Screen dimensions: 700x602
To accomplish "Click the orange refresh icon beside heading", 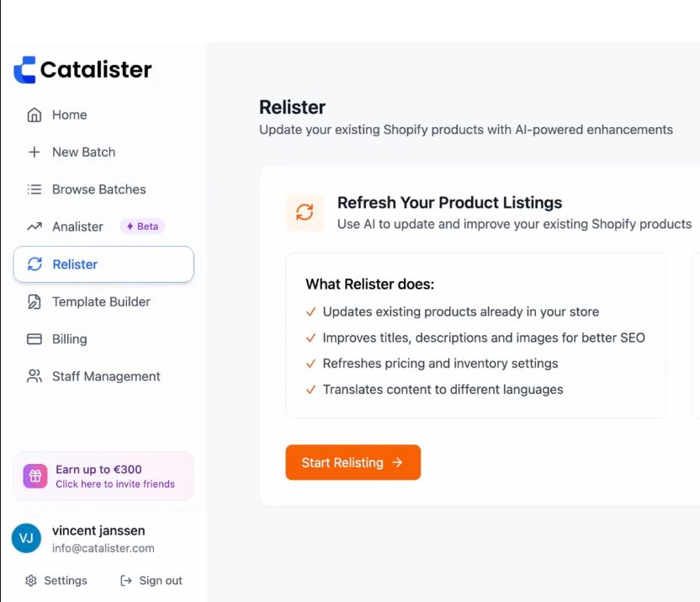I will 305,212.
